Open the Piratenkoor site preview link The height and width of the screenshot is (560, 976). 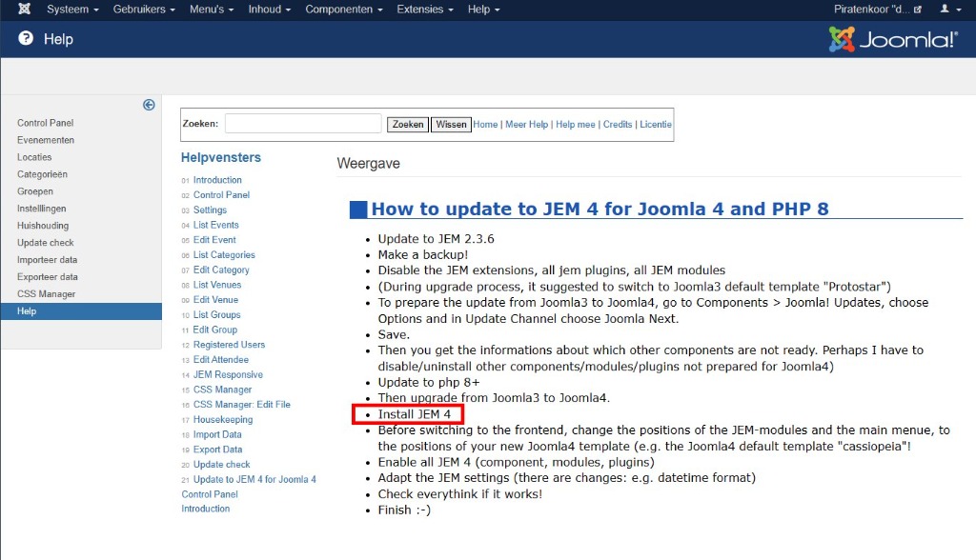click(x=878, y=10)
